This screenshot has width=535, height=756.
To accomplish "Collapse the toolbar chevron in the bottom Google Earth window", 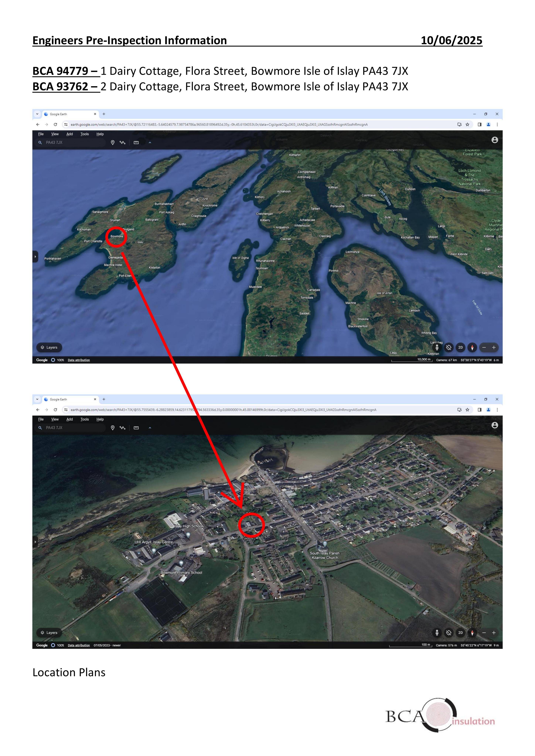I will point(150,428).
